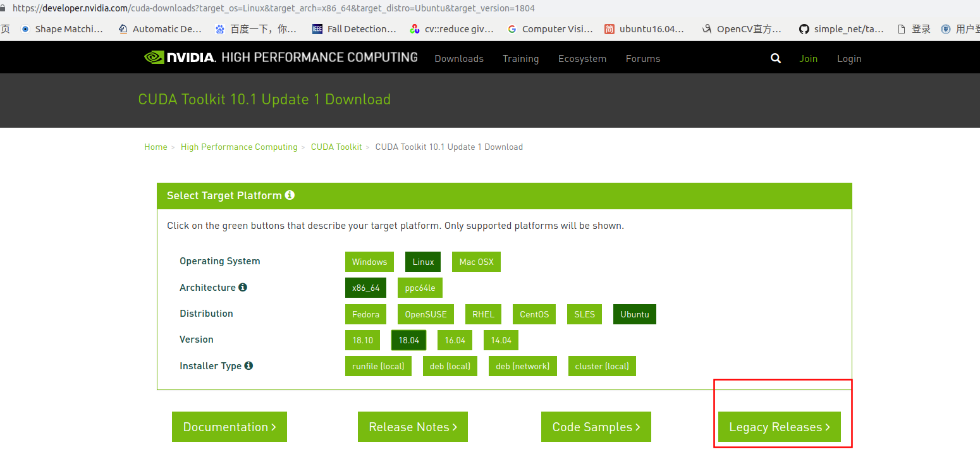Viewport: 980px width, 459px height.
Task: Choose RHEL distribution
Action: click(x=483, y=314)
